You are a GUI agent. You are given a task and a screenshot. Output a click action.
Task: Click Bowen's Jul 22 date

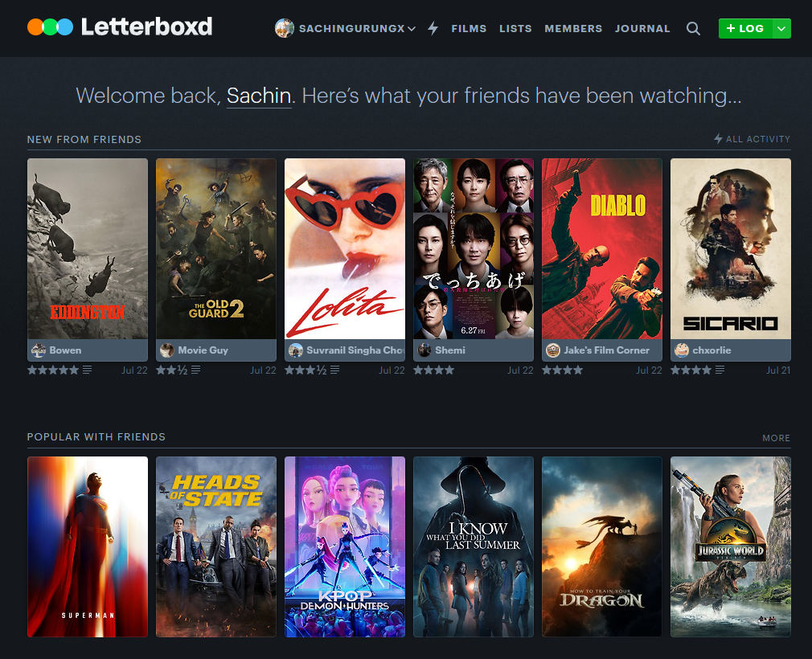(134, 370)
